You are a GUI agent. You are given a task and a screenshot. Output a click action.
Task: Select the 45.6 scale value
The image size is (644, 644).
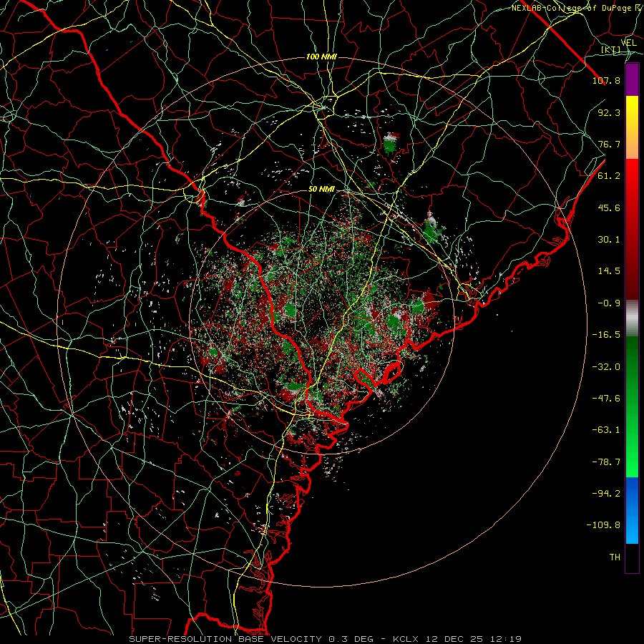click(x=609, y=208)
